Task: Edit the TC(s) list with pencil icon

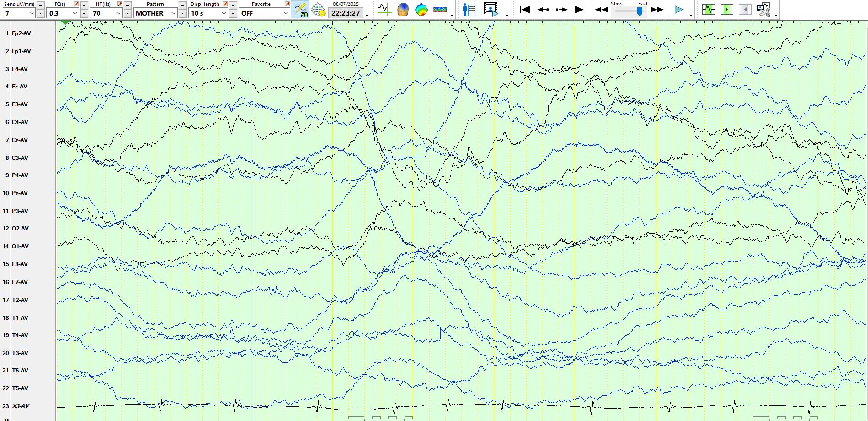Action: pos(76,4)
